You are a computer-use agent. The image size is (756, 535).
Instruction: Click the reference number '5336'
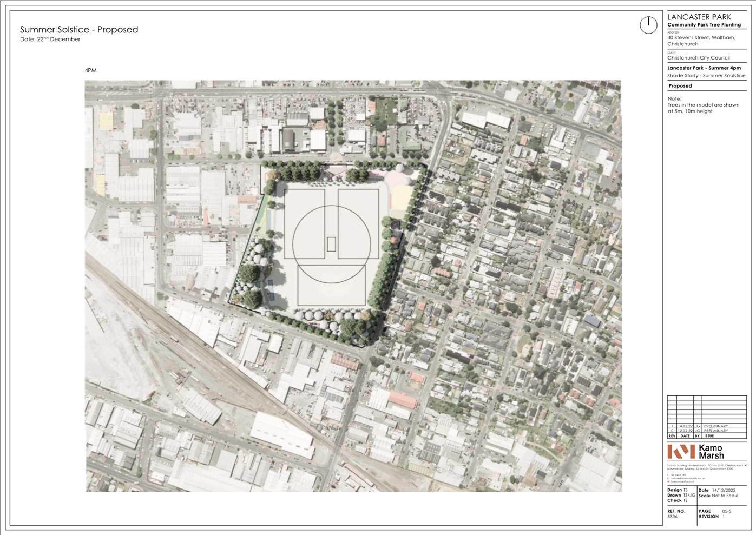pos(672,517)
